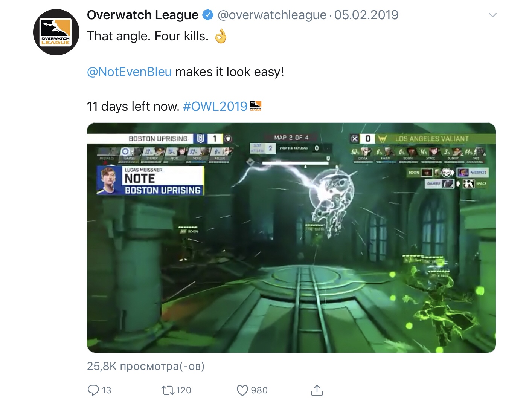The height and width of the screenshot is (399, 532).
Task: Open the @overwatchleague handle
Action: pyautogui.click(x=272, y=15)
